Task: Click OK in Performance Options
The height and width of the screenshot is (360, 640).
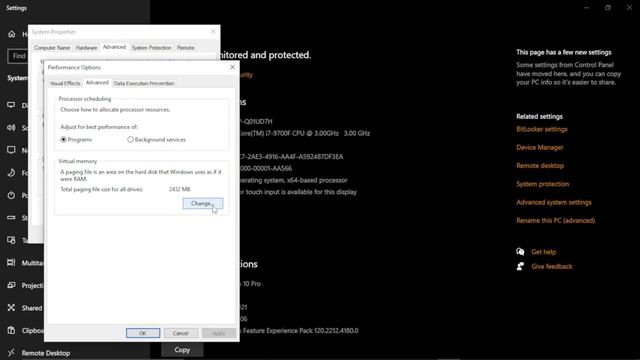Action: (x=143, y=333)
